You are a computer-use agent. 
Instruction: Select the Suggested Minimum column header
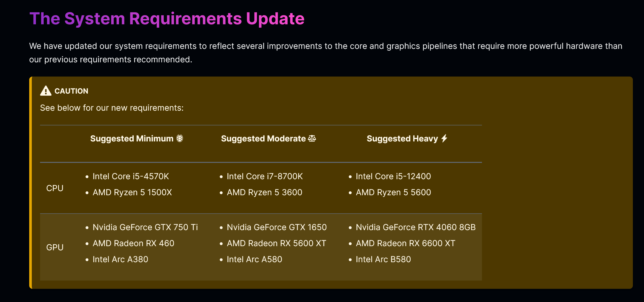136,139
